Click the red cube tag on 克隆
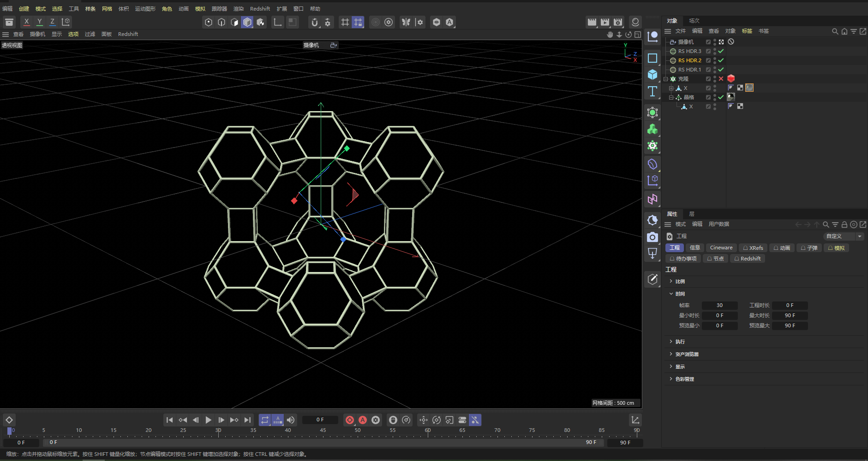Image resolution: width=868 pixels, height=461 pixels. (731, 79)
